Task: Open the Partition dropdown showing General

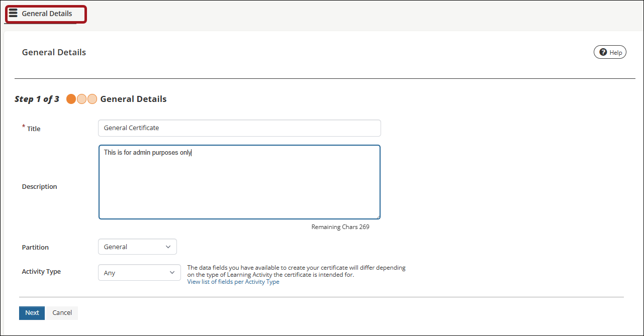Action: click(137, 247)
